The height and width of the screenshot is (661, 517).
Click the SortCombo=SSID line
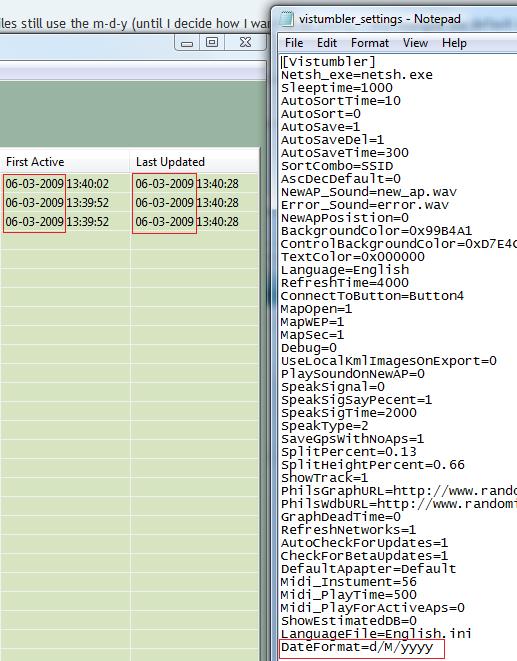[x=337, y=166]
